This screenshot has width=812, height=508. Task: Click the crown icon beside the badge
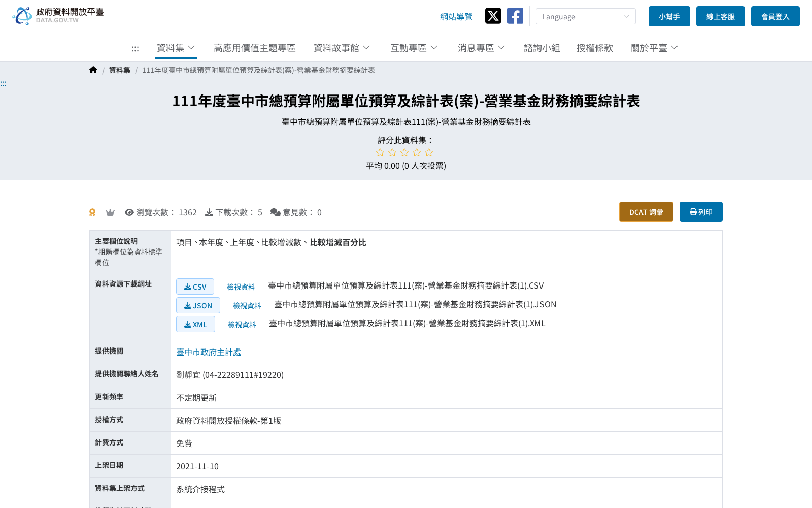click(110, 212)
